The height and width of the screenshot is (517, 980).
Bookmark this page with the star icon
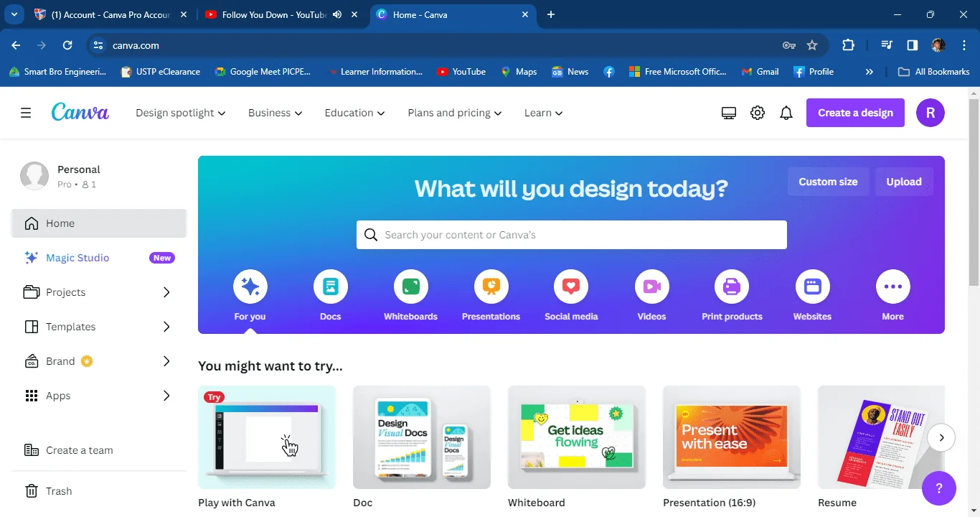[x=812, y=45]
